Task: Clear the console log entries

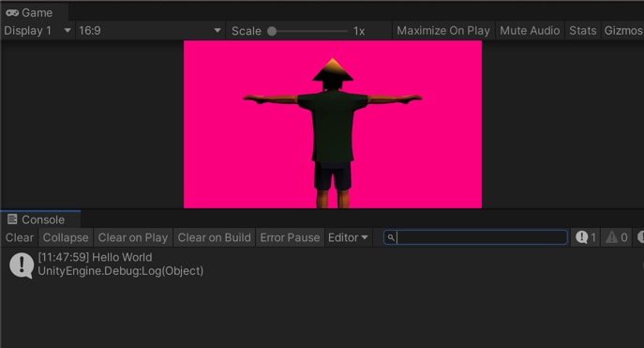Action: (20, 237)
